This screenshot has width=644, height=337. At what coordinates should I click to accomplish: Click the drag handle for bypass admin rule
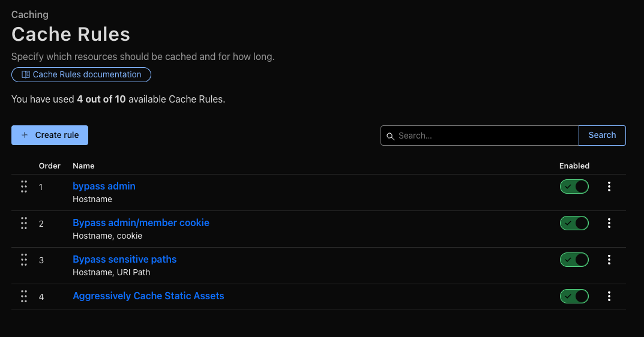click(x=24, y=186)
